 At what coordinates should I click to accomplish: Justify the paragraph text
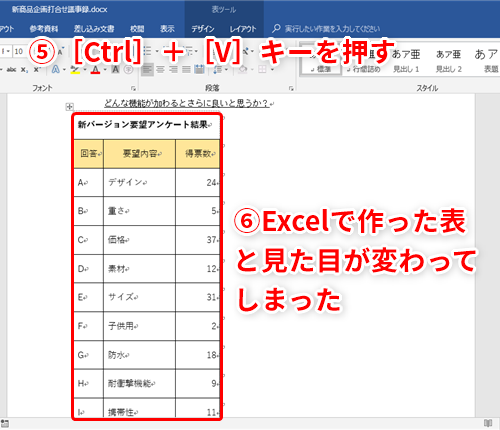tap(186, 69)
